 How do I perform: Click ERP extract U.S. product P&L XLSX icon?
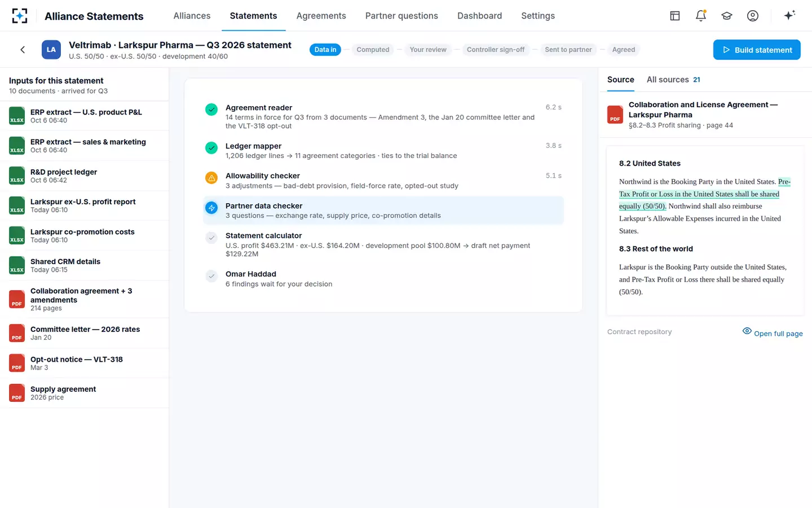click(17, 116)
